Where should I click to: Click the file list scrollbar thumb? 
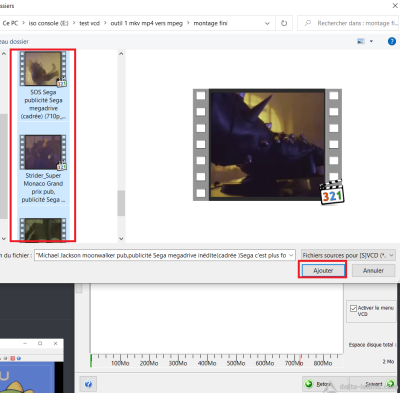point(121,203)
